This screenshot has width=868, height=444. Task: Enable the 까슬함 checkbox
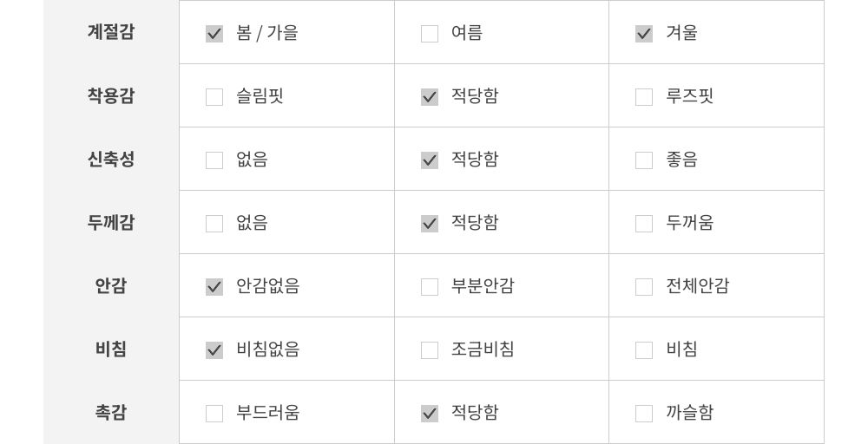(644, 414)
